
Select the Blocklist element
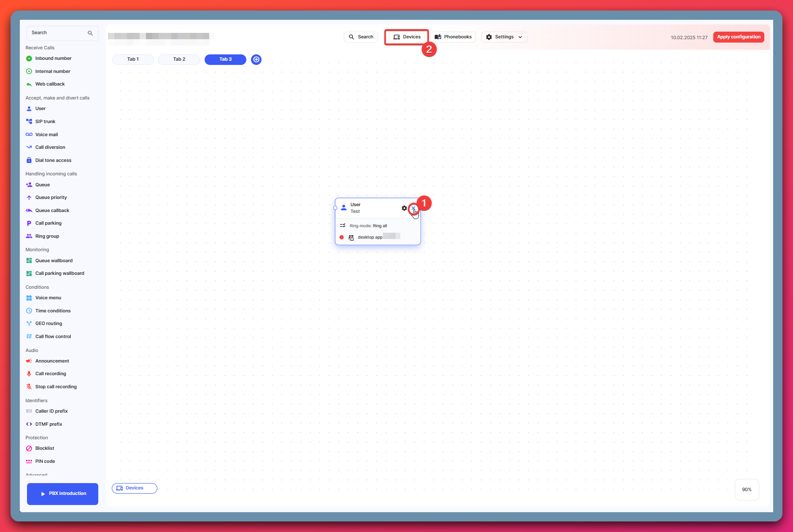coord(45,449)
